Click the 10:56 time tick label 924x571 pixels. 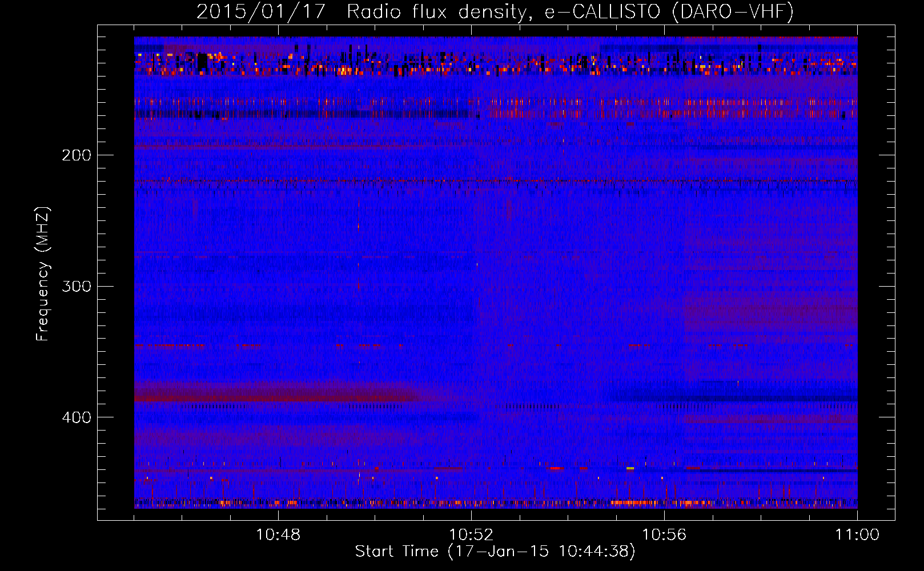(x=664, y=535)
